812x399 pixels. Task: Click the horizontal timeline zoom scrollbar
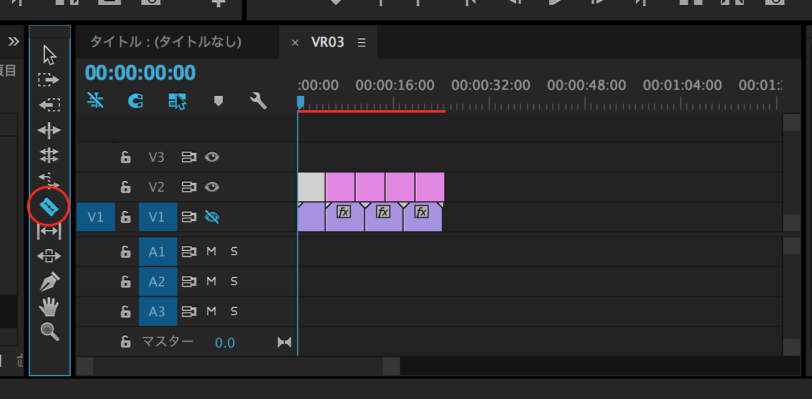pyautogui.click(x=238, y=366)
